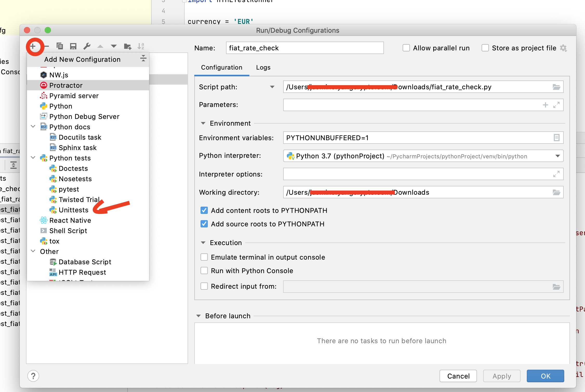
Task: Open the Configuration tab
Action: point(221,67)
